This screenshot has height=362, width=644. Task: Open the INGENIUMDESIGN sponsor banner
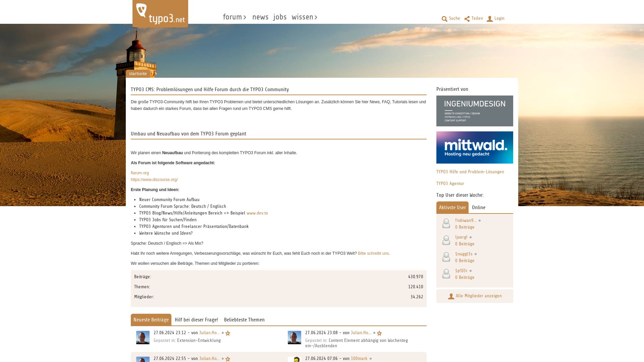pos(475,111)
